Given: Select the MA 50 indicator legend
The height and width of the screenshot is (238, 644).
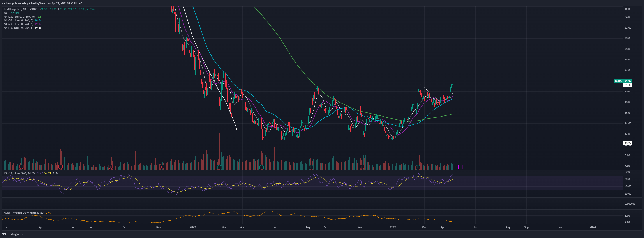Looking at the screenshot, I should pos(23,20).
